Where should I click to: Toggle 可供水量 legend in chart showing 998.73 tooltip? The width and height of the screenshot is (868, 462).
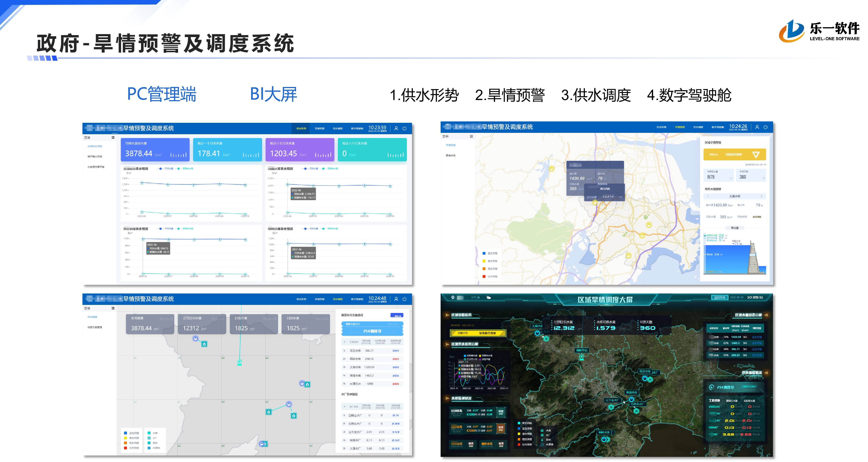[x=165, y=229]
